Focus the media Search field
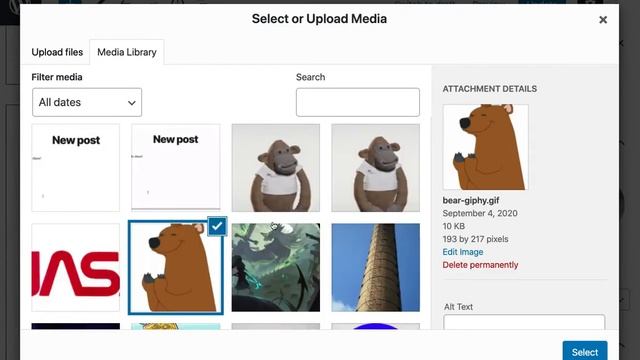Screen dimensions: 640x360 (x=358, y=102)
